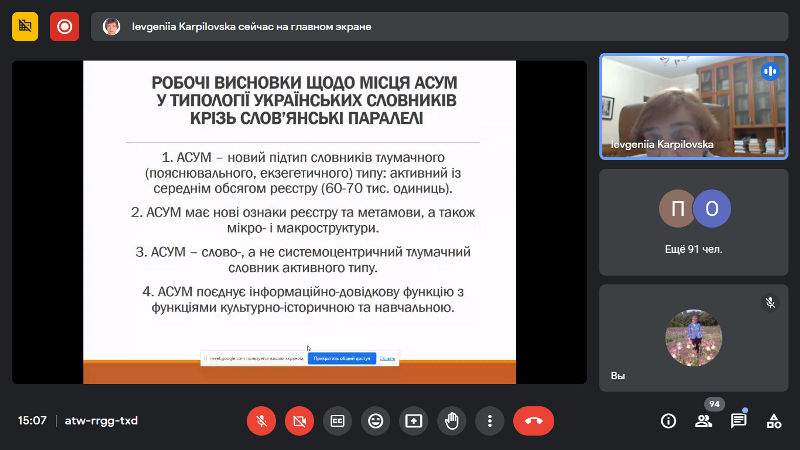
Task: Expand the "Ещё 91 чел." participants tile
Action: click(693, 222)
